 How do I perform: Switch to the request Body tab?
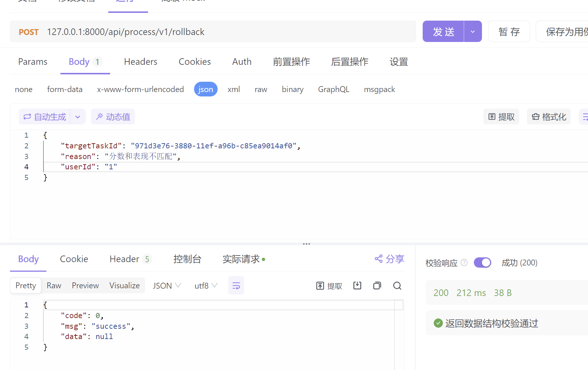[x=85, y=61]
